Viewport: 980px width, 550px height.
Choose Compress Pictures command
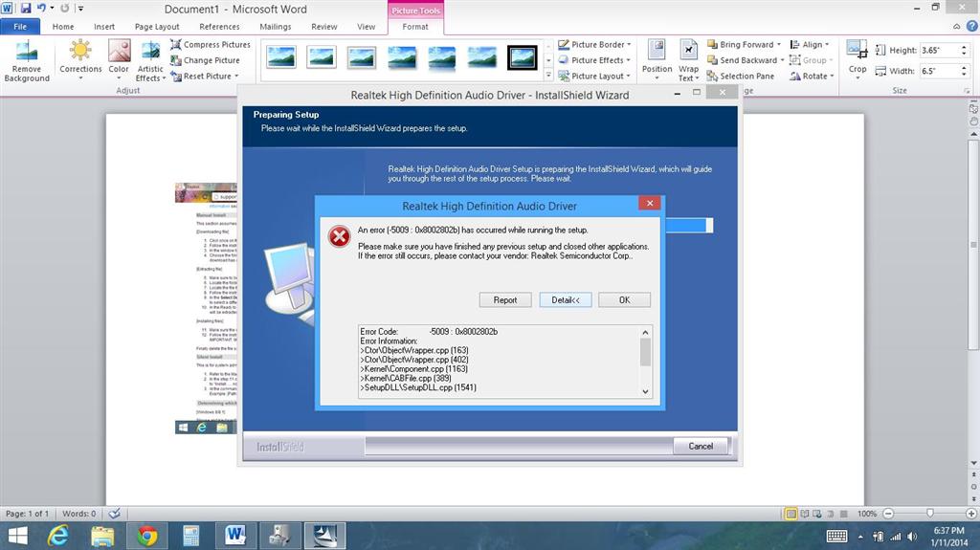(x=211, y=44)
